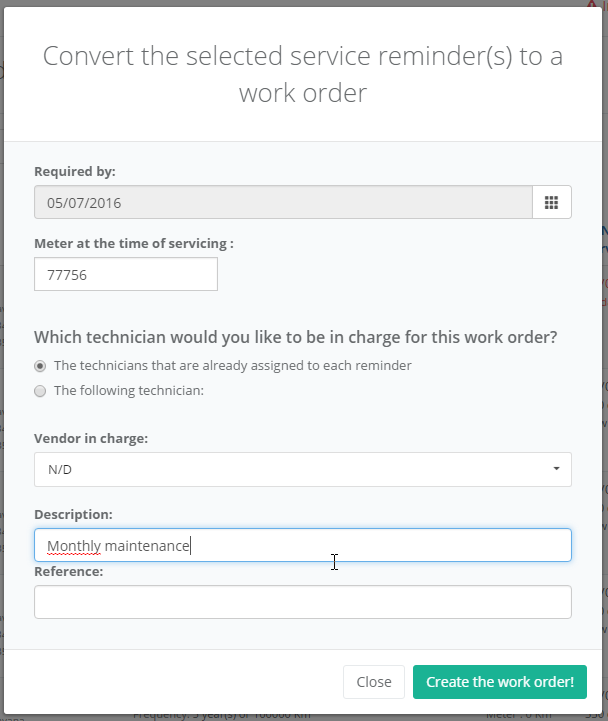Image resolution: width=608 pixels, height=721 pixels.
Task: Click 'Create the work order!' green button
Action: pyautogui.click(x=500, y=682)
